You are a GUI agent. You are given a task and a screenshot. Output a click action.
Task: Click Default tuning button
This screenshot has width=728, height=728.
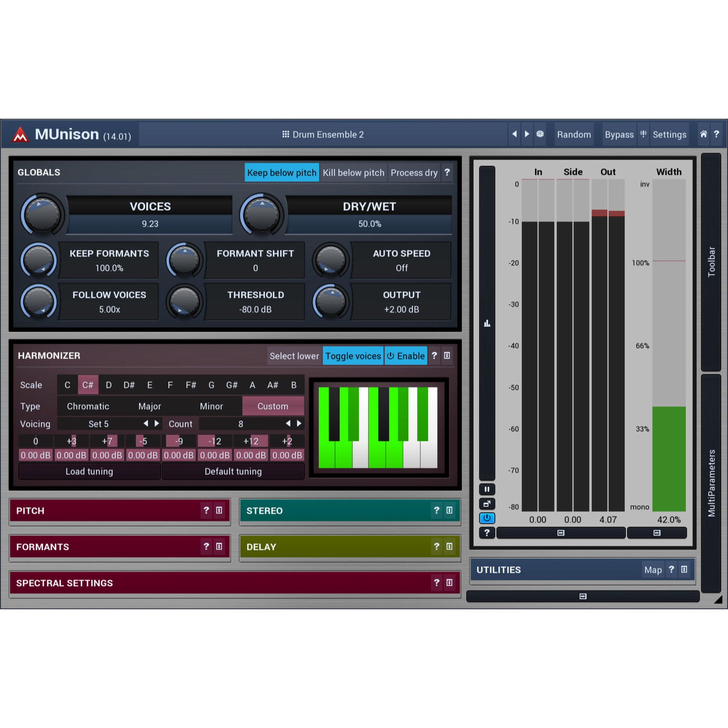pyautogui.click(x=233, y=471)
